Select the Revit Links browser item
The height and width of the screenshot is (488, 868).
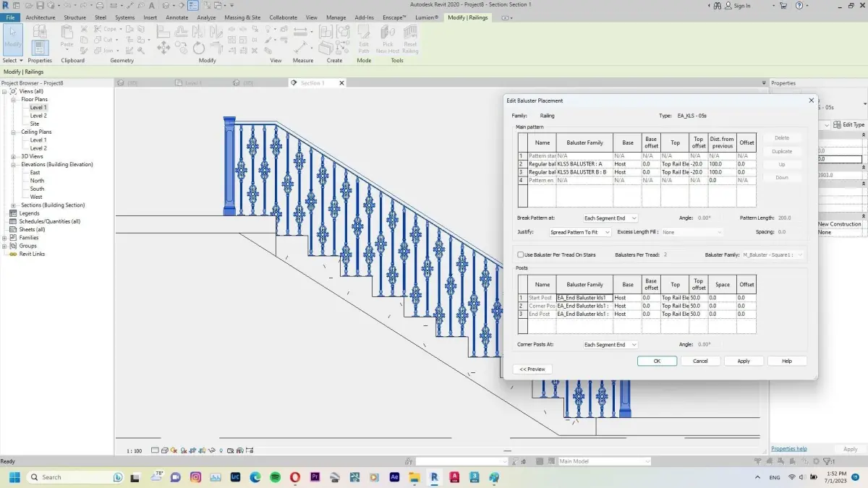pos(32,254)
